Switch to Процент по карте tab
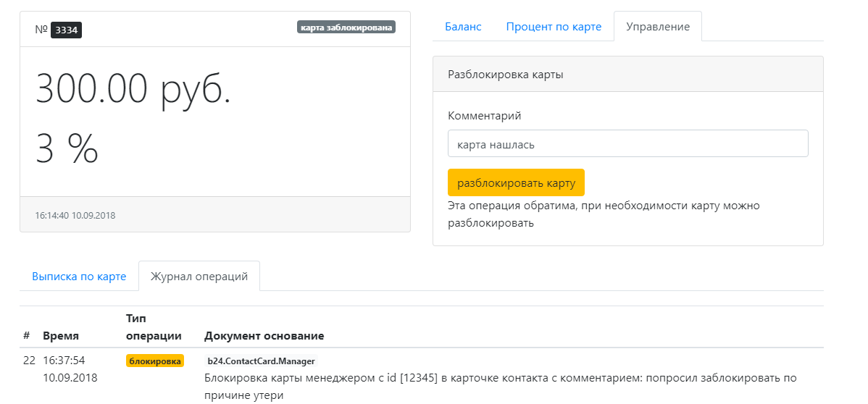Image resolution: width=868 pixels, height=404 pixels. [x=554, y=27]
